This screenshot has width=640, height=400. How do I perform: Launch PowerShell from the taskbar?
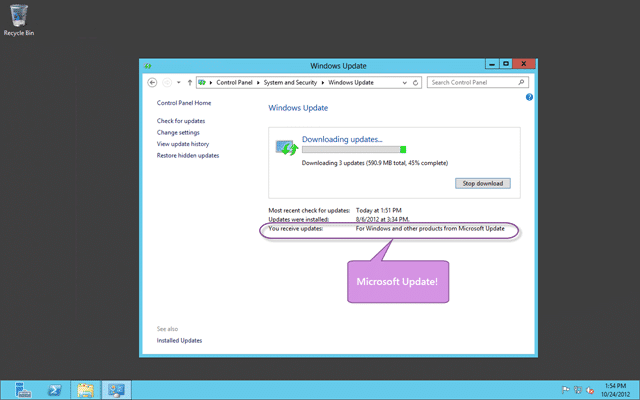(54, 390)
